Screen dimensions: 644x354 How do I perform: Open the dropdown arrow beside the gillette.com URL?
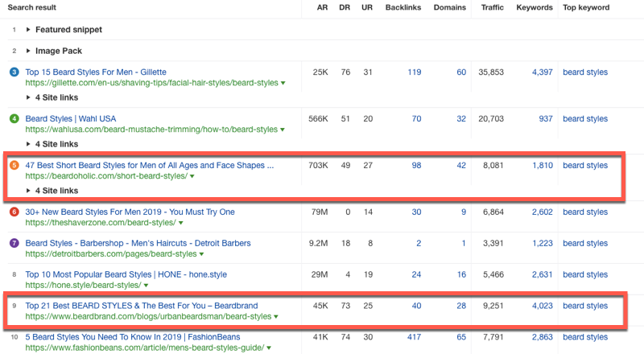click(x=283, y=83)
